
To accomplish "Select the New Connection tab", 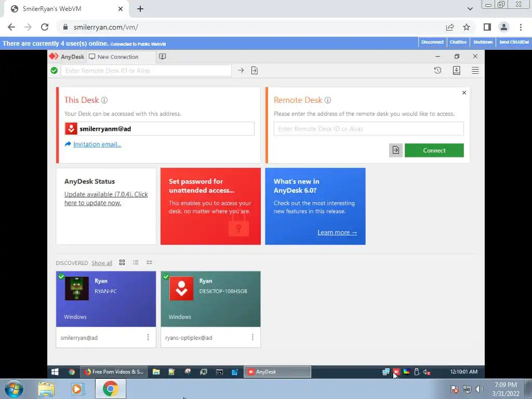I will tap(121, 57).
